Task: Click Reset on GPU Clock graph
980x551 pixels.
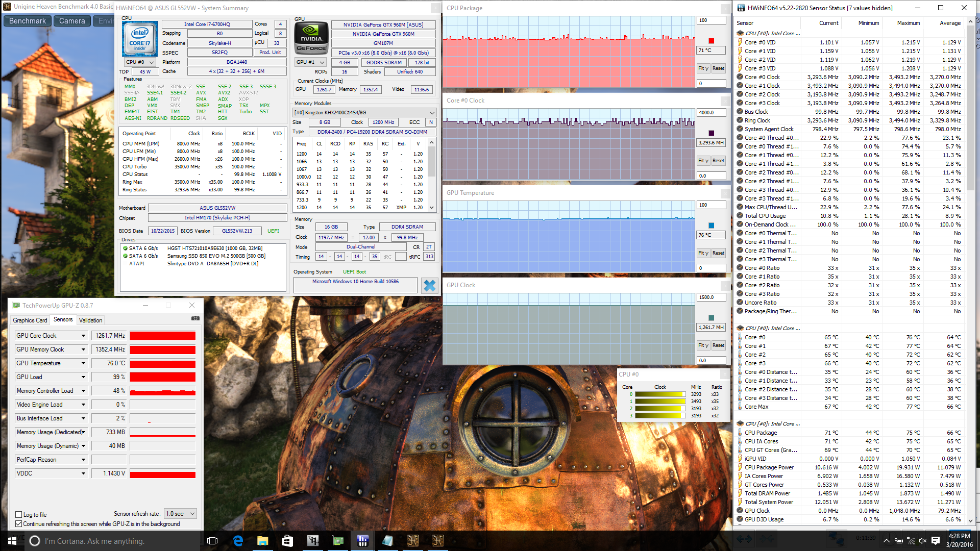Action: 718,345
